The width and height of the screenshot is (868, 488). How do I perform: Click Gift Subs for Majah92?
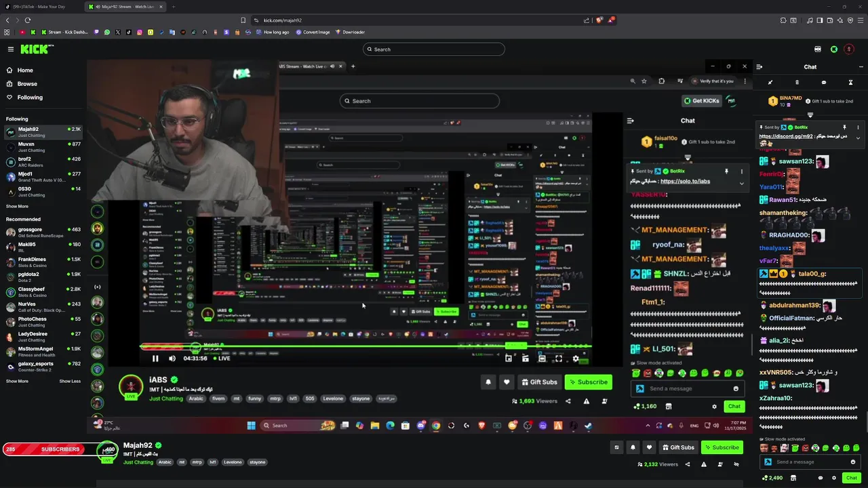pos(678,447)
